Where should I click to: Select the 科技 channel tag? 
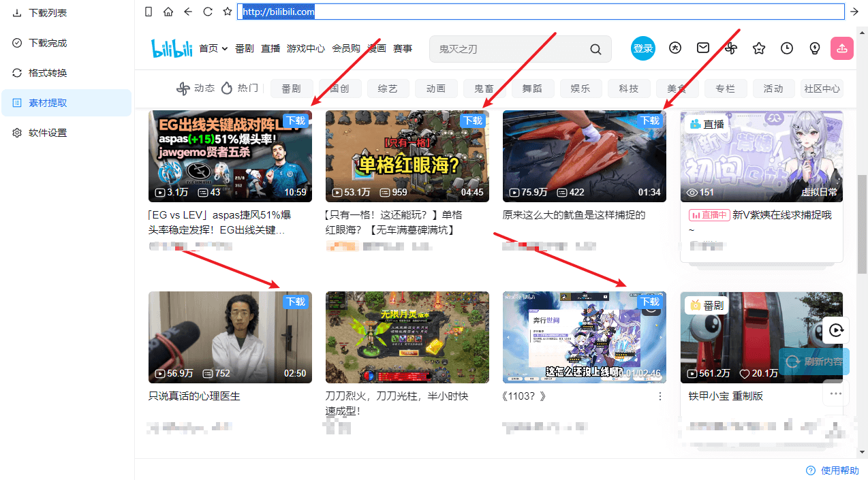pyautogui.click(x=629, y=89)
